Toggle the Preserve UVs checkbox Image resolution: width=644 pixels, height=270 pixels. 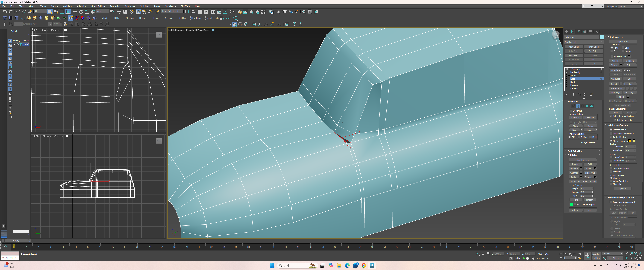click(613, 57)
